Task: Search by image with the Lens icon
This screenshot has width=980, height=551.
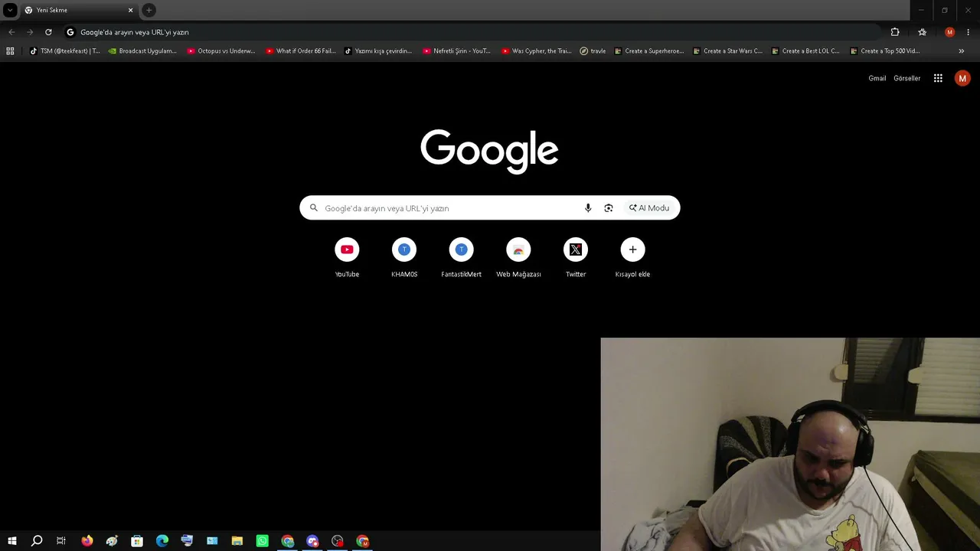Action: pyautogui.click(x=609, y=208)
